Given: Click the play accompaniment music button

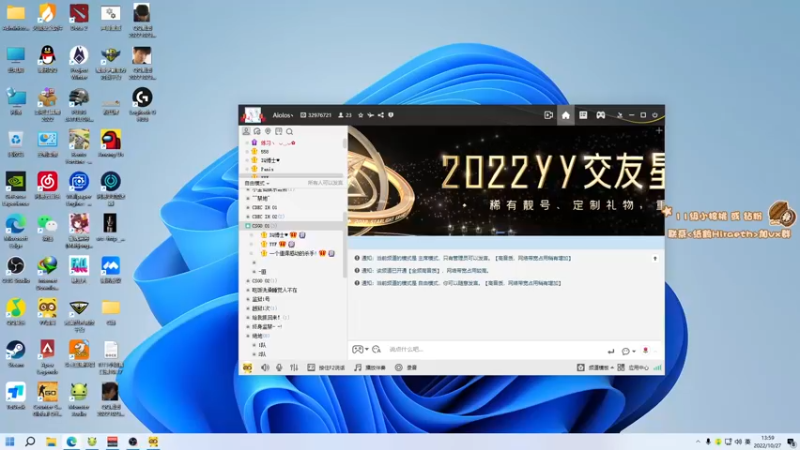Looking at the screenshot, I should coord(370,367).
